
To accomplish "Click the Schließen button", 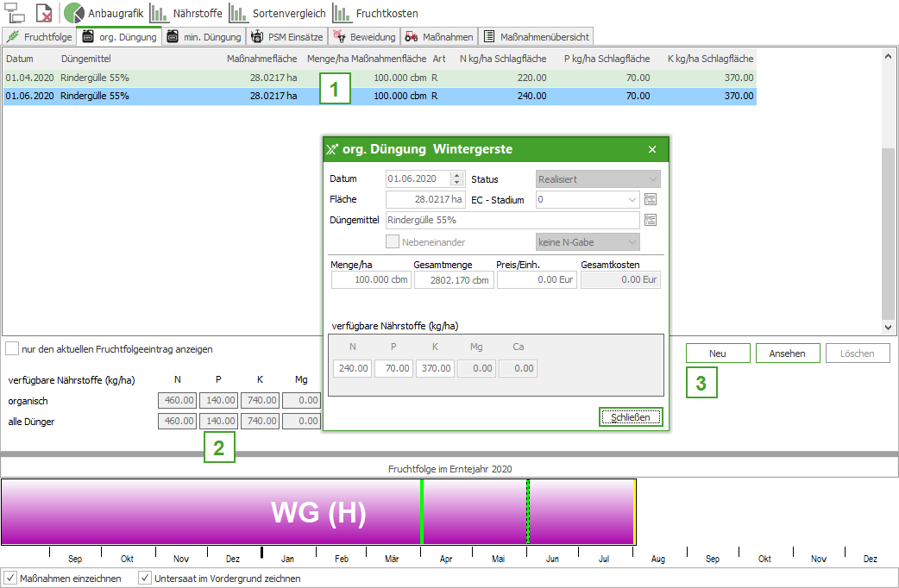I will point(631,417).
